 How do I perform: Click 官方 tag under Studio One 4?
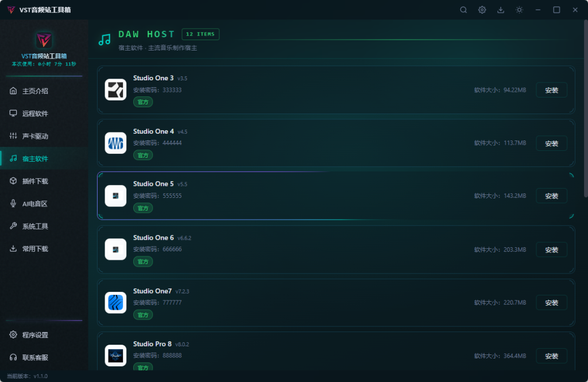143,155
